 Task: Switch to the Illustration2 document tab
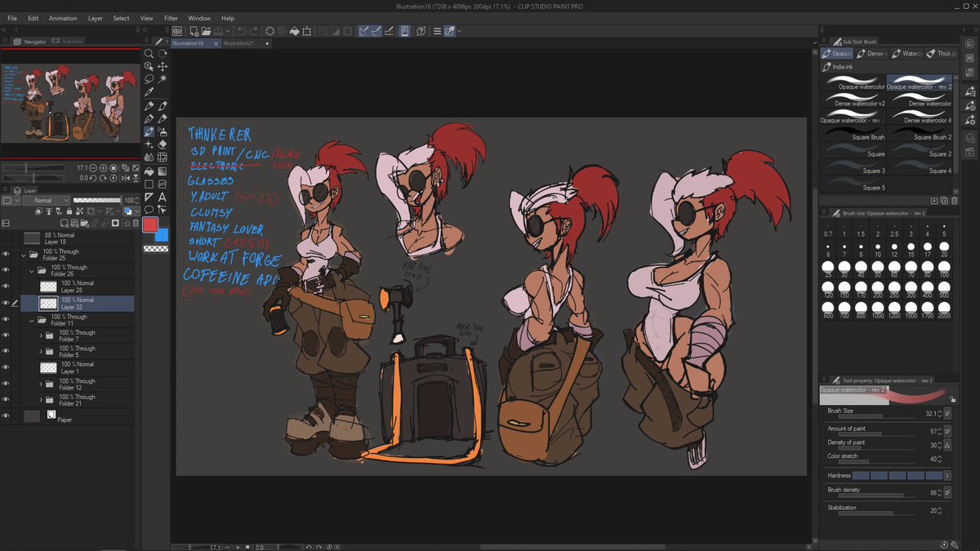[238, 42]
